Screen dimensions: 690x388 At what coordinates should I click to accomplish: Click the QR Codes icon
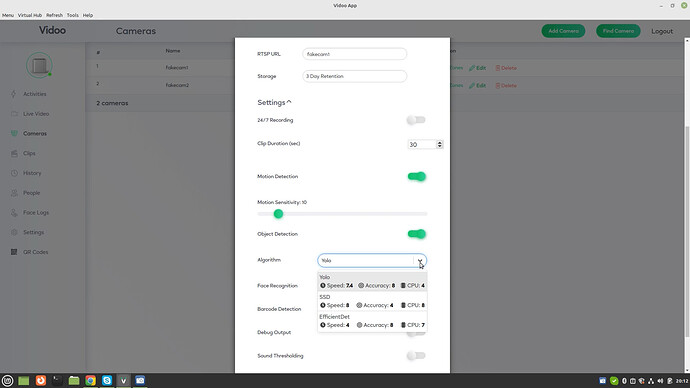14,252
